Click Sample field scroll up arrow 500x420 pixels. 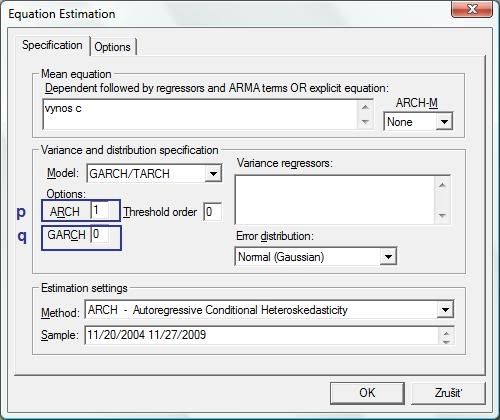(446, 332)
